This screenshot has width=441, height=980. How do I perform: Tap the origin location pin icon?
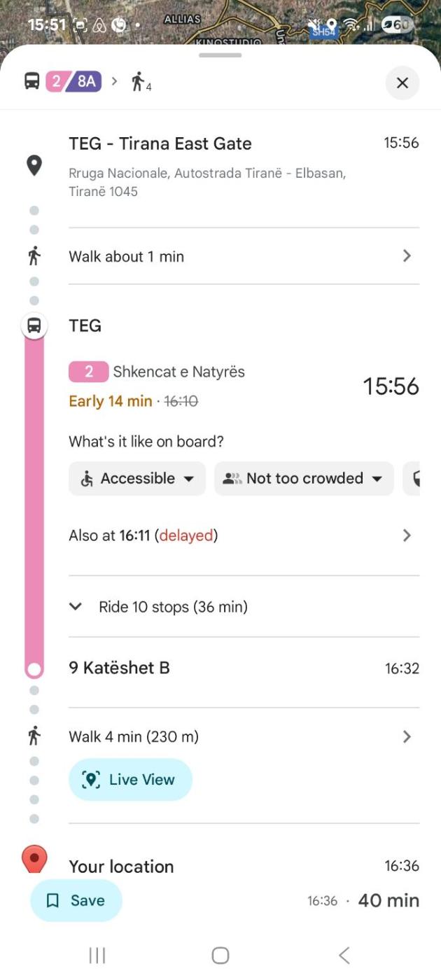34,166
